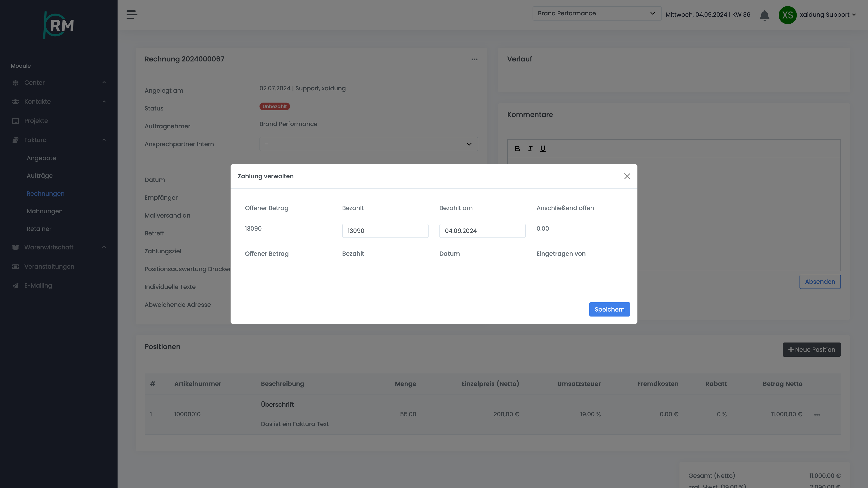The image size is (868, 488).
Task: Click the Menge value 55.00
Action: [408, 414]
